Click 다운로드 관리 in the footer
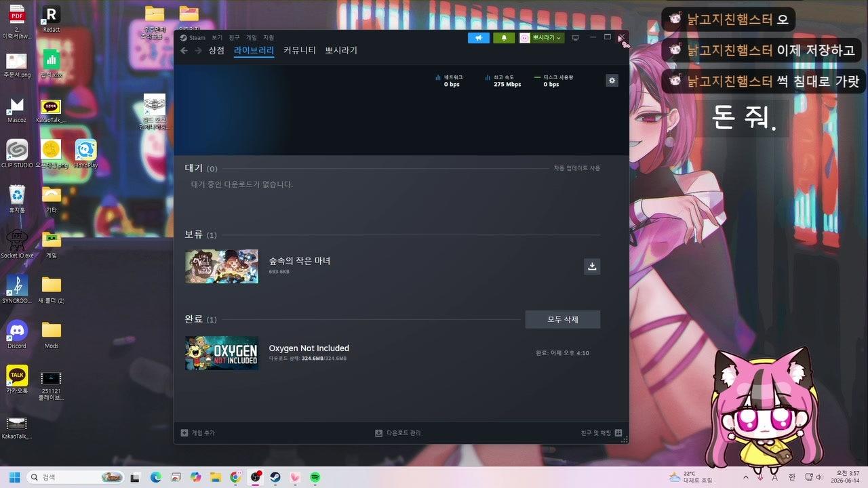The height and width of the screenshot is (488, 868). click(398, 432)
